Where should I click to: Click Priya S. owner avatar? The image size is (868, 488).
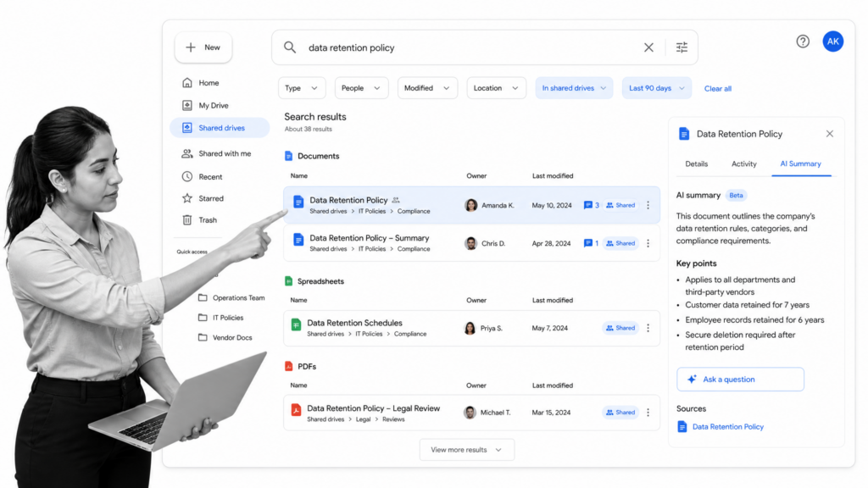470,328
